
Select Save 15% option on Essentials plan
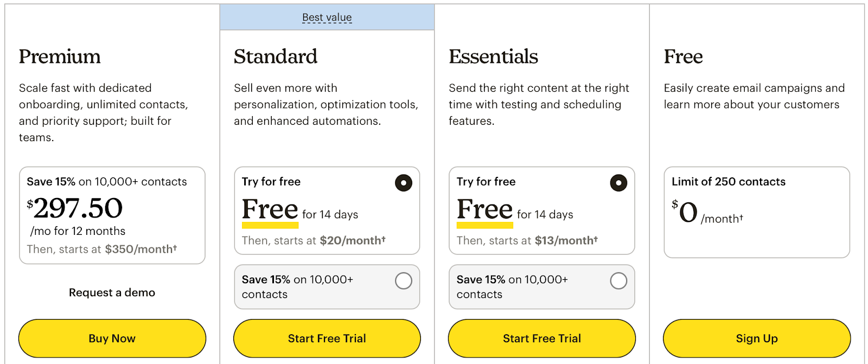618,280
